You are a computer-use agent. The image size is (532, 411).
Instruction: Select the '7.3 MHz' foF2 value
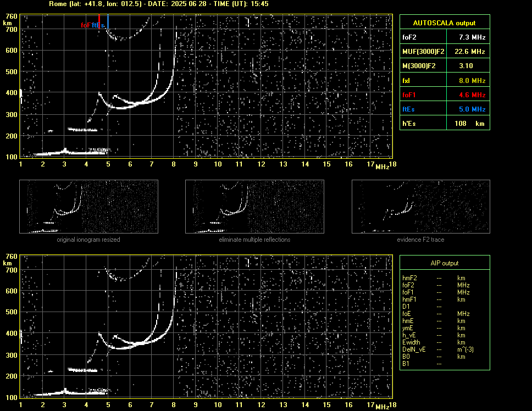tap(472, 37)
